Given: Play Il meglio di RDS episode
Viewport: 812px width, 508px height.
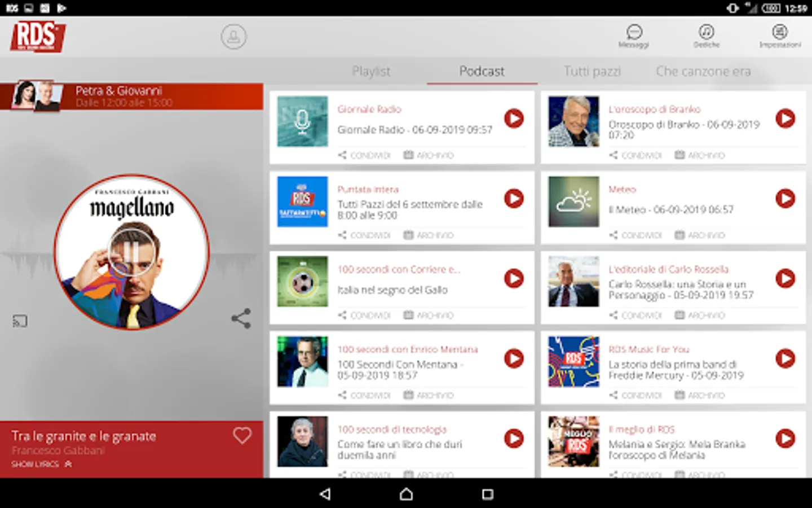Looking at the screenshot, I should coord(785,439).
